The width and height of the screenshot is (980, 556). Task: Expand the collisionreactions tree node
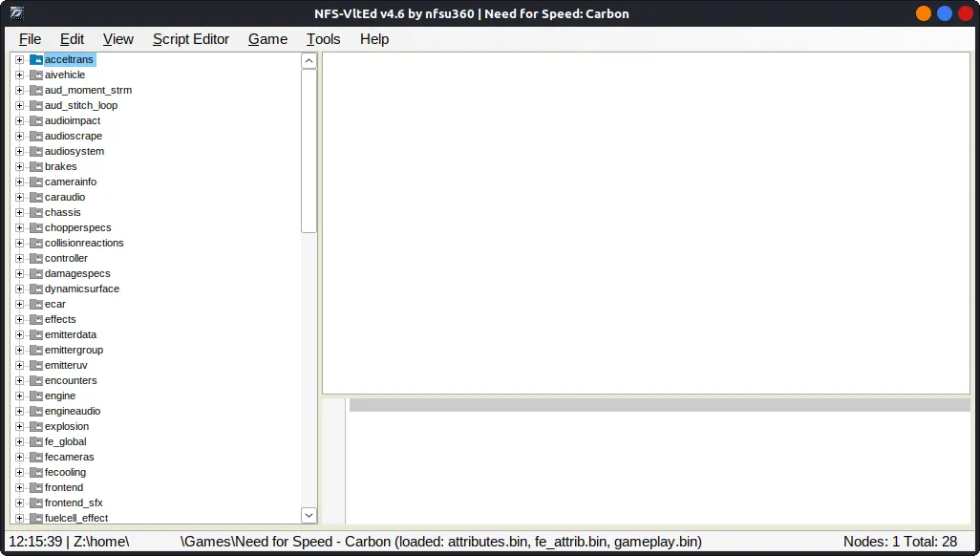(x=19, y=244)
